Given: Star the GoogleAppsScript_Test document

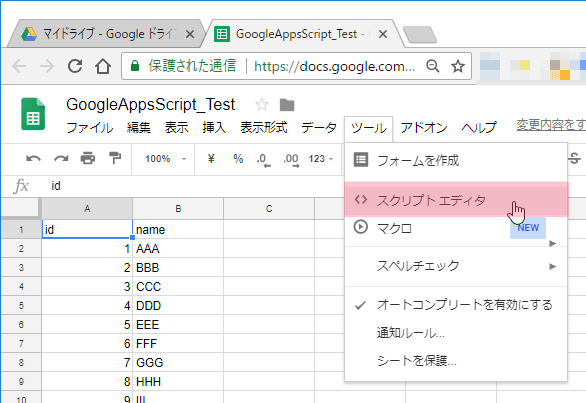Looking at the screenshot, I should [x=262, y=105].
